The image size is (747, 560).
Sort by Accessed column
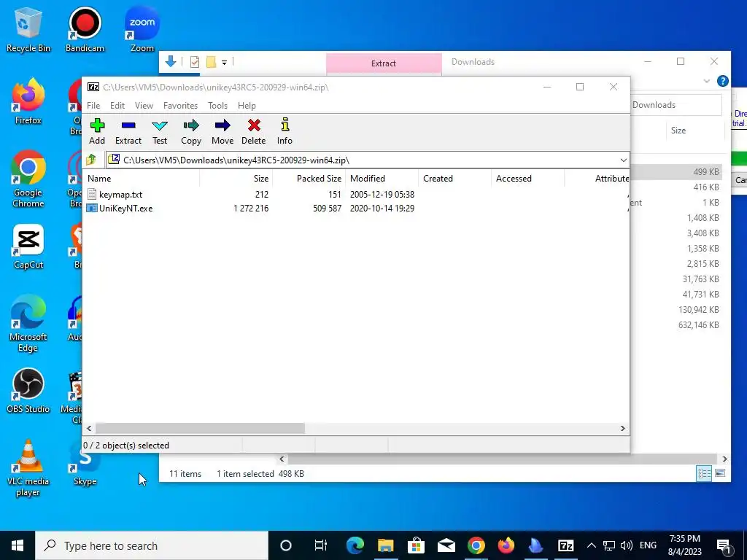pos(528,179)
